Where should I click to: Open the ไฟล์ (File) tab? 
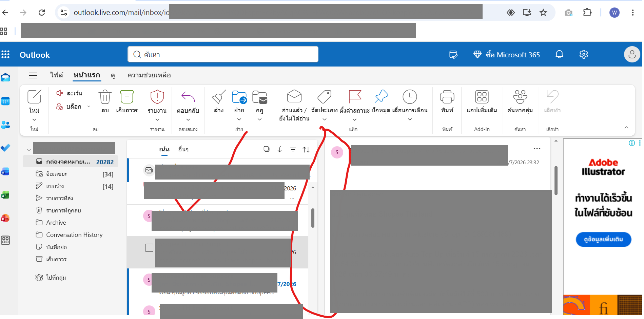tap(56, 75)
